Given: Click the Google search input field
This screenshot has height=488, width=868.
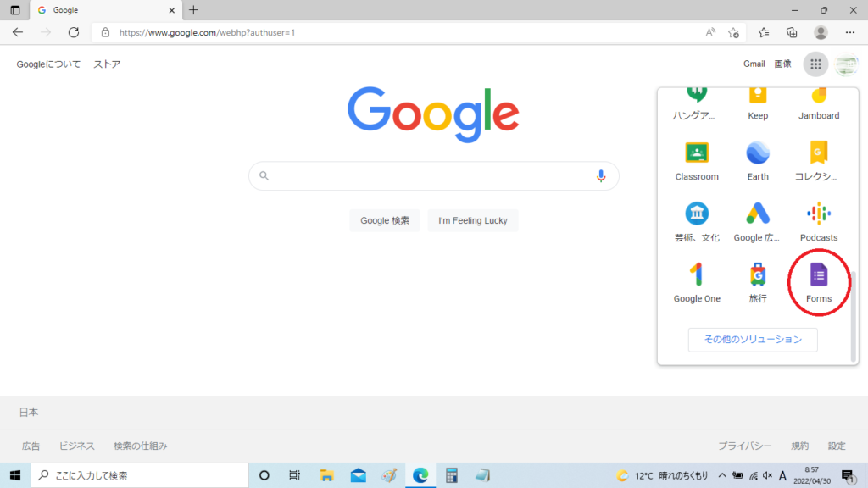Looking at the screenshot, I should pyautogui.click(x=433, y=176).
